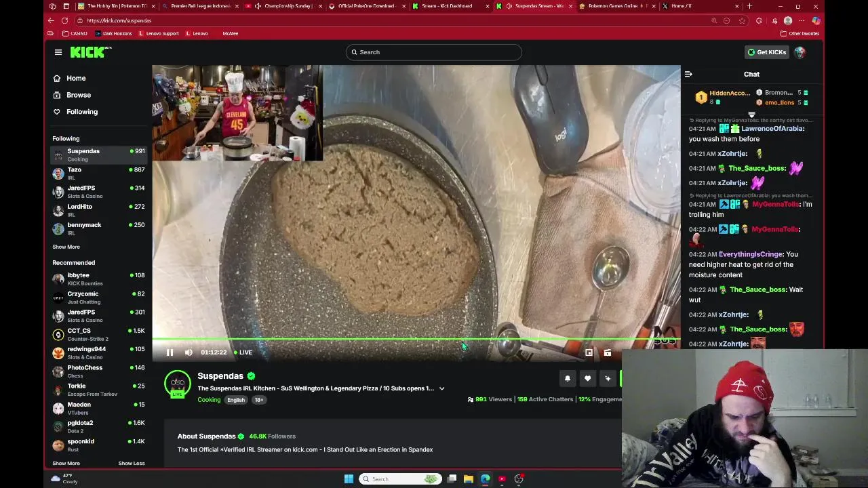This screenshot has width=868, height=488.
Task: Expand the chat leaderboard handle
Action: click(751, 115)
